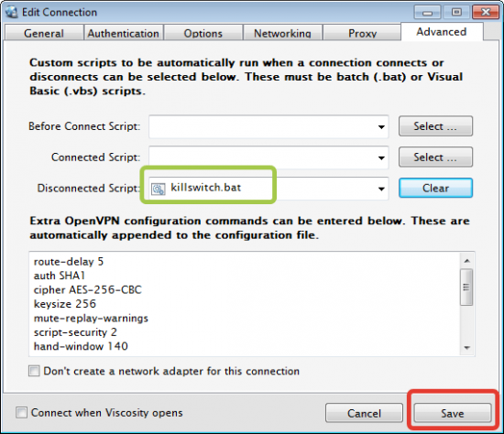The width and height of the screenshot is (504, 434).
Task: Close the Edit Connection dialog
Action: [486, 13]
